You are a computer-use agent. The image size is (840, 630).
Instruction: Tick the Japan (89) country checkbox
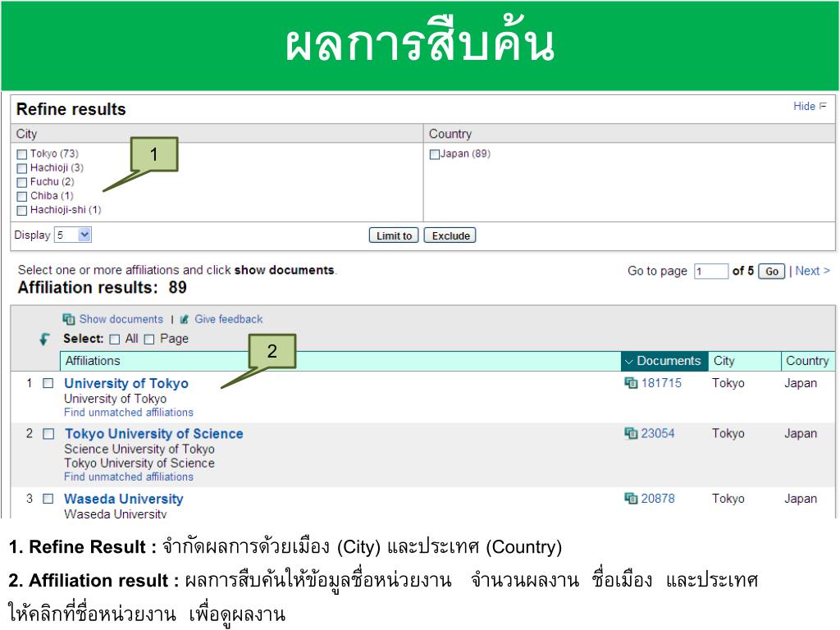coord(435,154)
